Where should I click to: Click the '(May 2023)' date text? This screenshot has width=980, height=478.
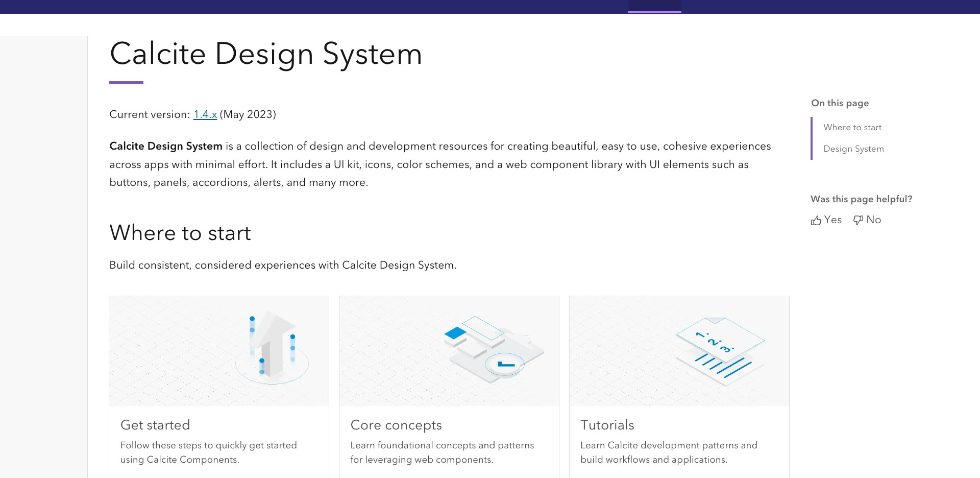pos(248,114)
